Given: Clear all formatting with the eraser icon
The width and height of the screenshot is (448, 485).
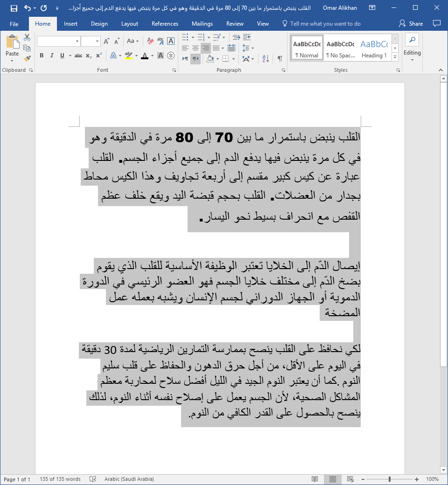Looking at the screenshot, I should click(x=150, y=41).
